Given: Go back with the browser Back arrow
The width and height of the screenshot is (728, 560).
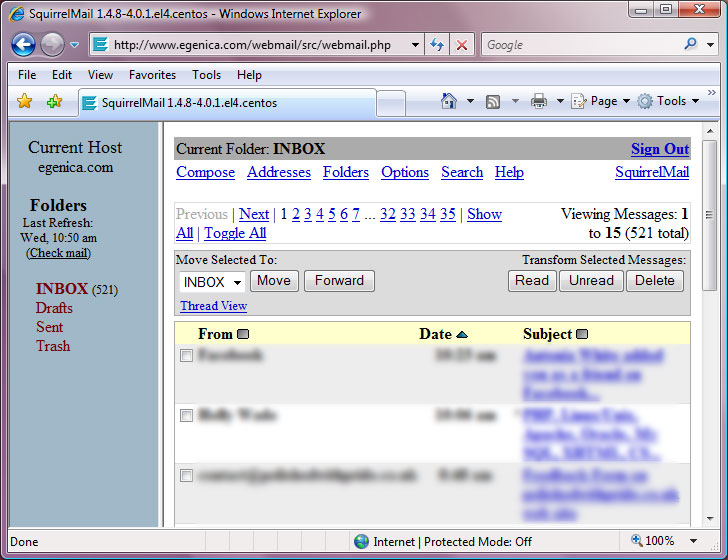Looking at the screenshot, I should (23, 45).
